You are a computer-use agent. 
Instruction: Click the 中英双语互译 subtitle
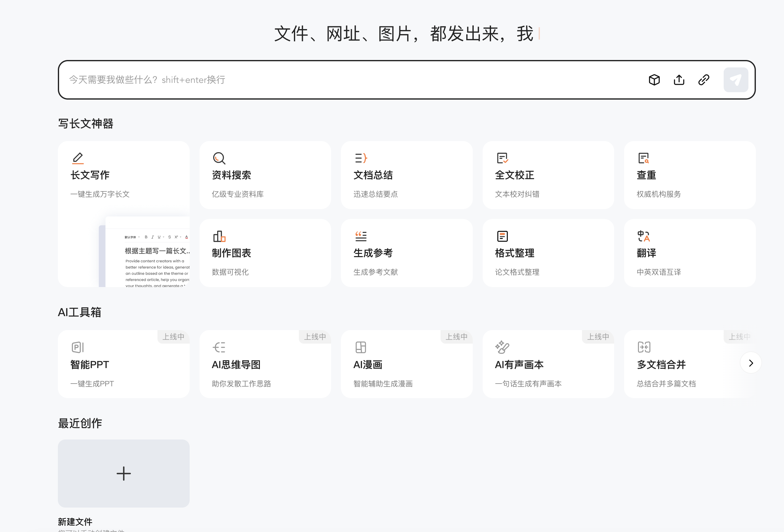coord(659,272)
